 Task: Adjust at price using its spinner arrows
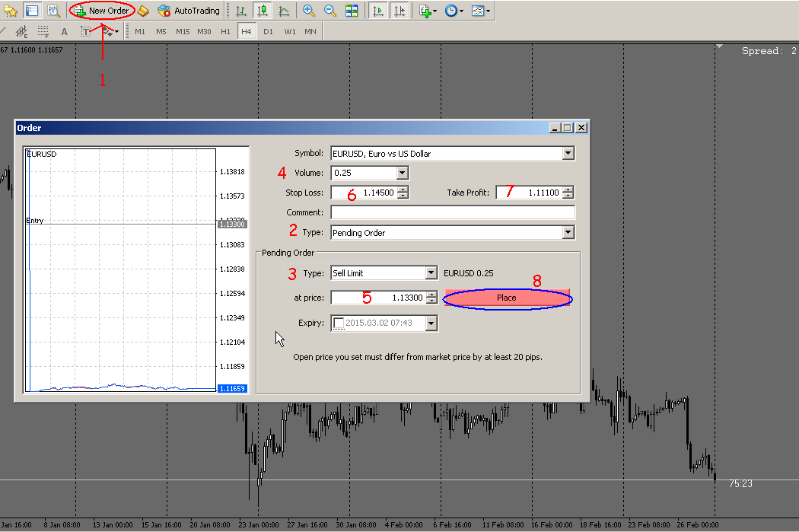pos(431,298)
